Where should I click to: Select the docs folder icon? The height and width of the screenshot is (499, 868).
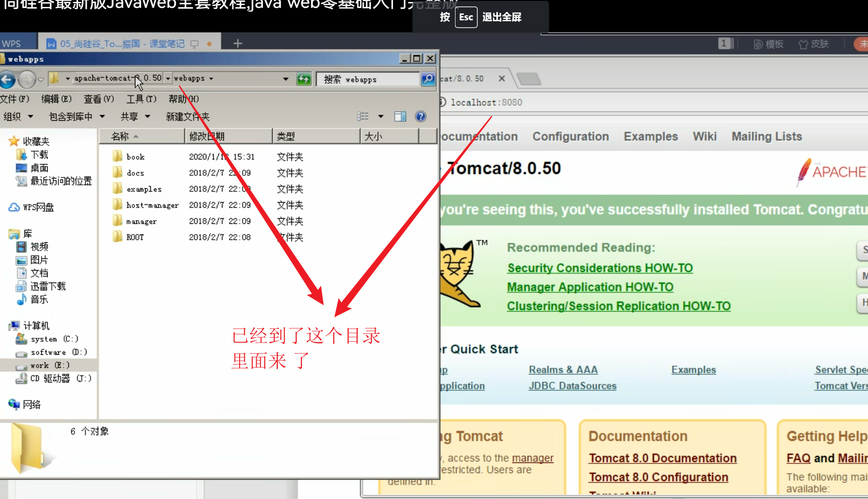coord(117,172)
